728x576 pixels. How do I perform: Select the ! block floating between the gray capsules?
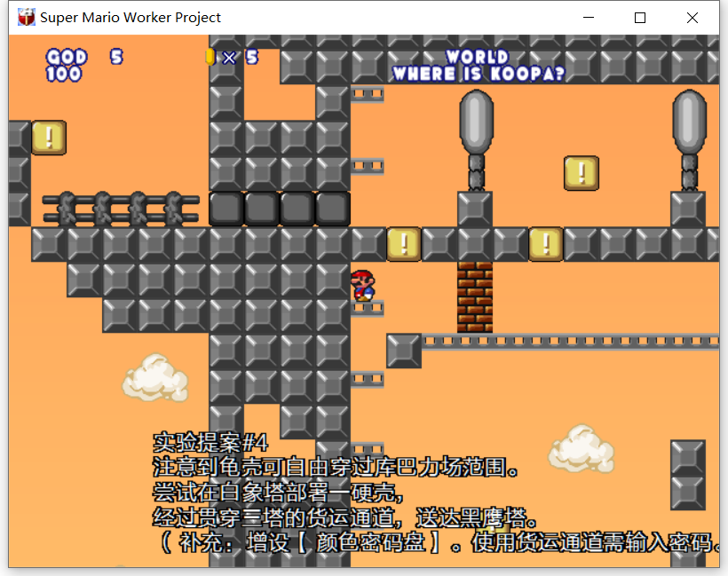pyautogui.click(x=582, y=173)
